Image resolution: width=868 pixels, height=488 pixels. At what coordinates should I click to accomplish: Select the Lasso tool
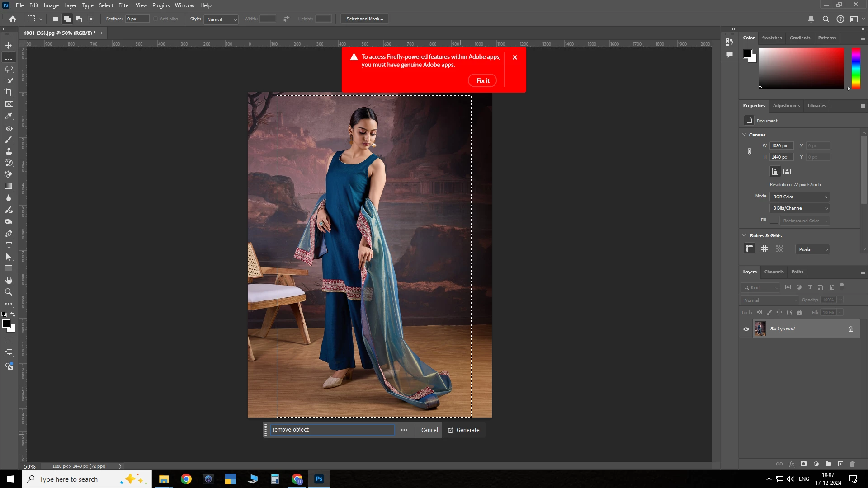(9, 69)
